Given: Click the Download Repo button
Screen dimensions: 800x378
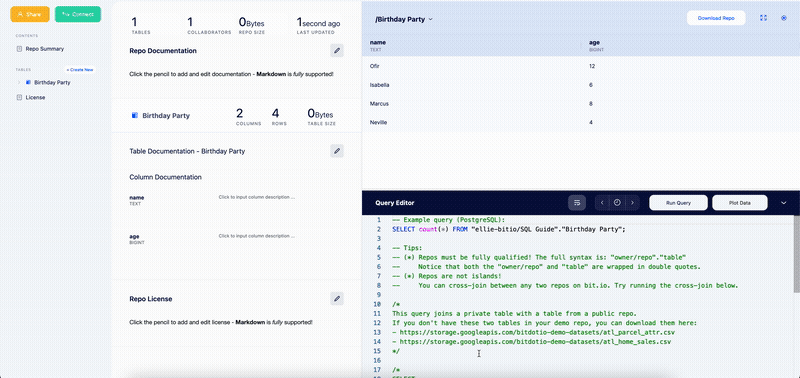Looking at the screenshot, I should (x=716, y=18).
